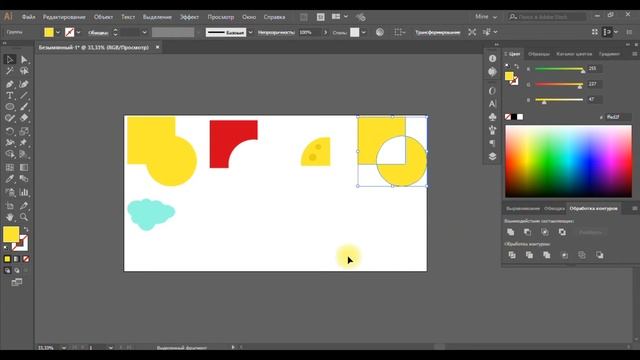The height and width of the screenshot is (360, 640).
Task: Select the Column Graph tool
Action: [24, 192]
